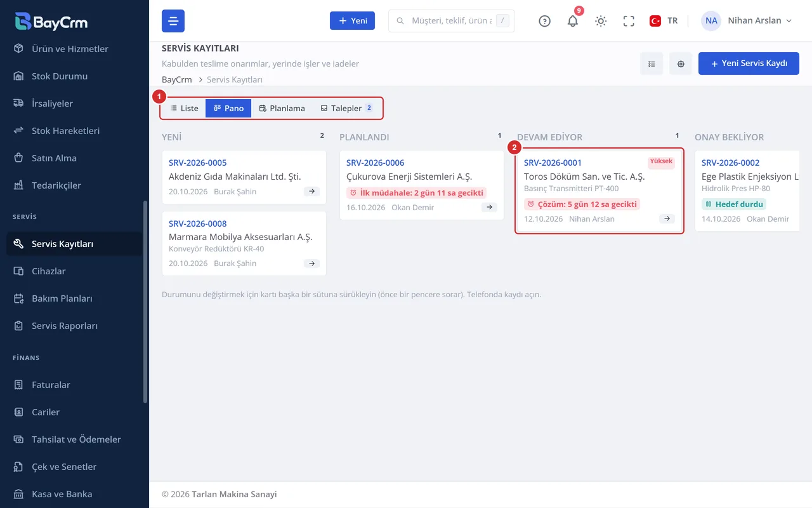This screenshot has width=812, height=508.
Task: Click arrow on Akdeniz Gıda card
Action: (x=311, y=191)
